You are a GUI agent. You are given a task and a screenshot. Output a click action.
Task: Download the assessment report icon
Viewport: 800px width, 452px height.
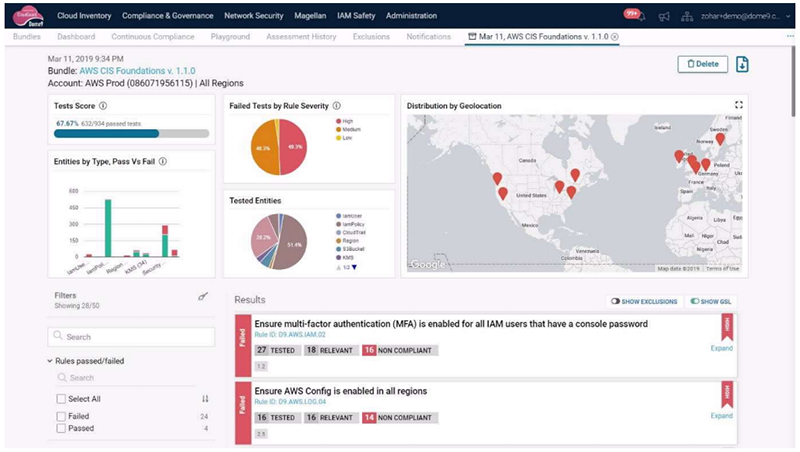click(742, 64)
